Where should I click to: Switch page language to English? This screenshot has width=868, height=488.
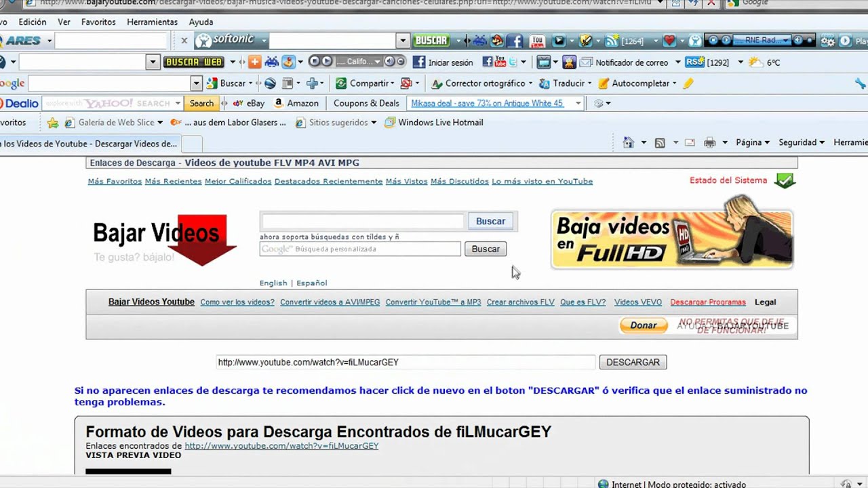click(x=273, y=283)
